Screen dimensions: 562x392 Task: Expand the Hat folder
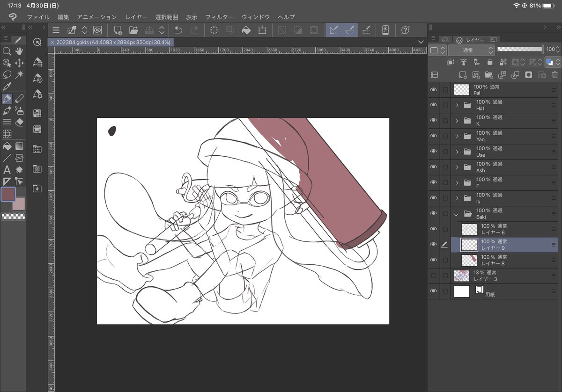tap(457, 105)
